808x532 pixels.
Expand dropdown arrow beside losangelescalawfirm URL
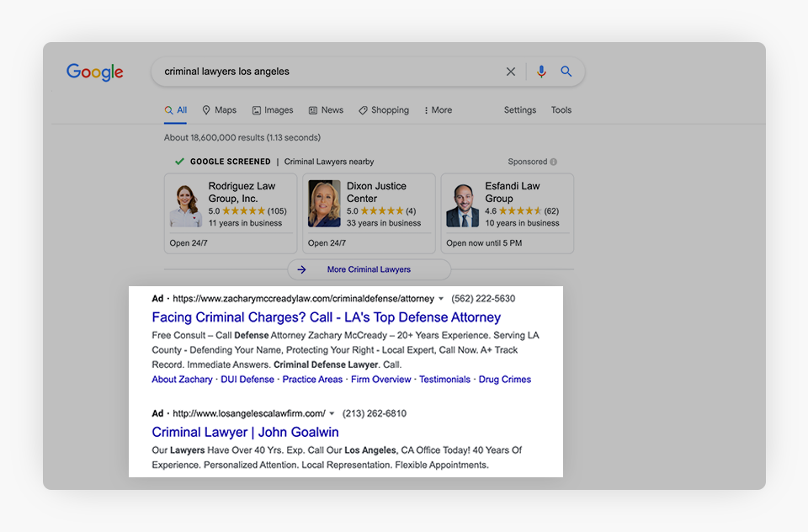click(332, 414)
